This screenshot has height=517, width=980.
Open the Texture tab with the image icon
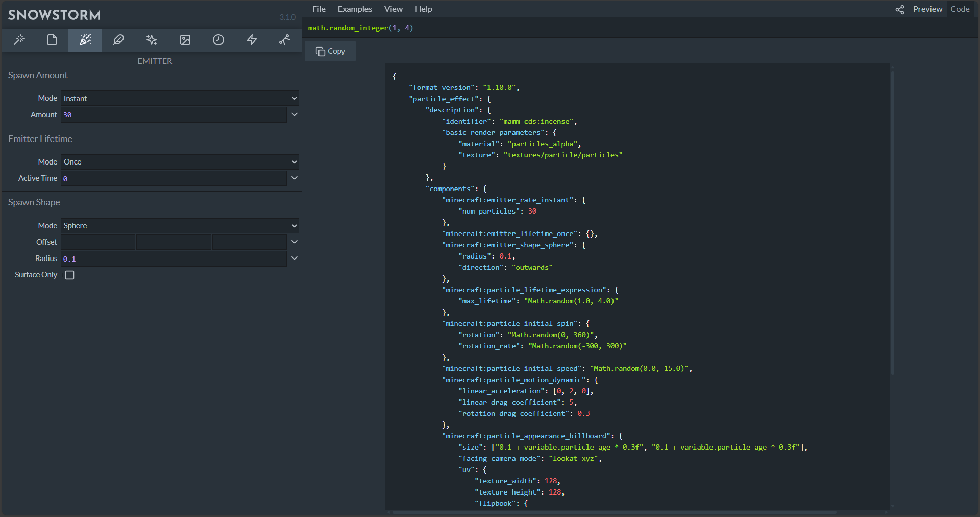tap(185, 40)
